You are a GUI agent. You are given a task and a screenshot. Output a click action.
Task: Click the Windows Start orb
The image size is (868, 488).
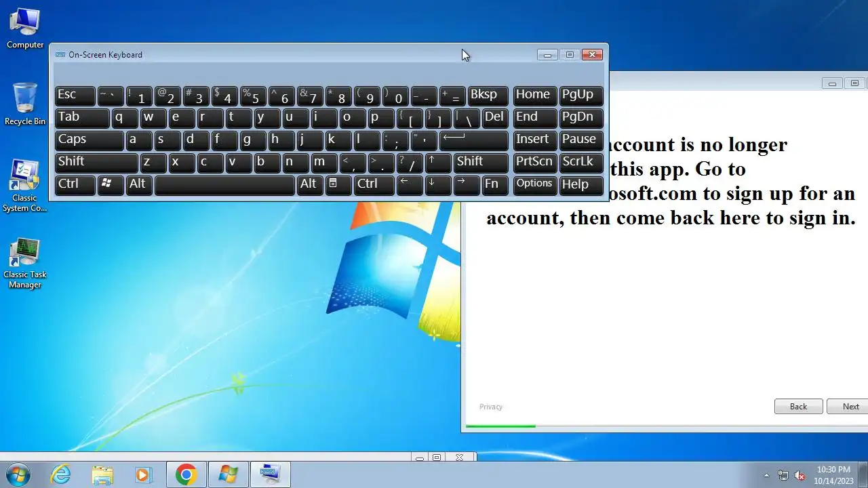18,474
